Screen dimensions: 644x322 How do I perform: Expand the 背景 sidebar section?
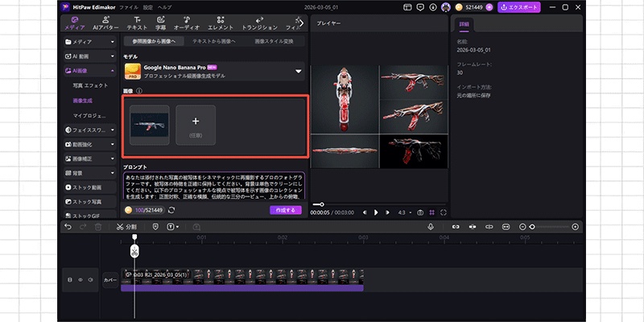(x=90, y=173)
